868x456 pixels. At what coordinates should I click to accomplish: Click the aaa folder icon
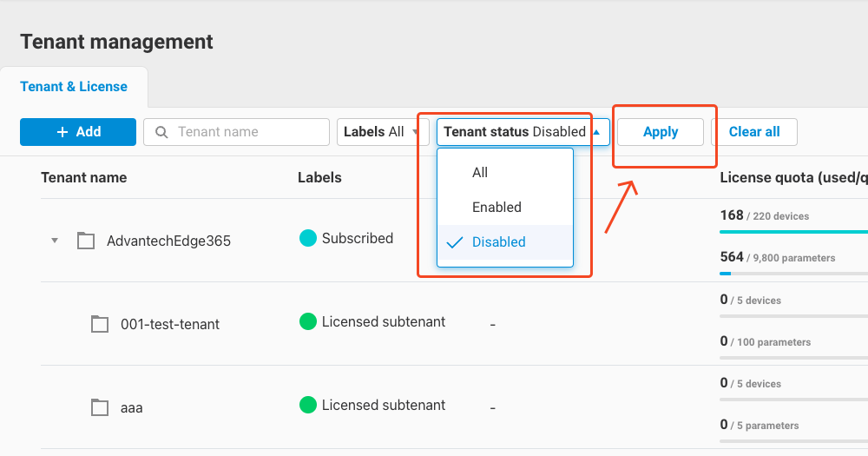[100, 407]
